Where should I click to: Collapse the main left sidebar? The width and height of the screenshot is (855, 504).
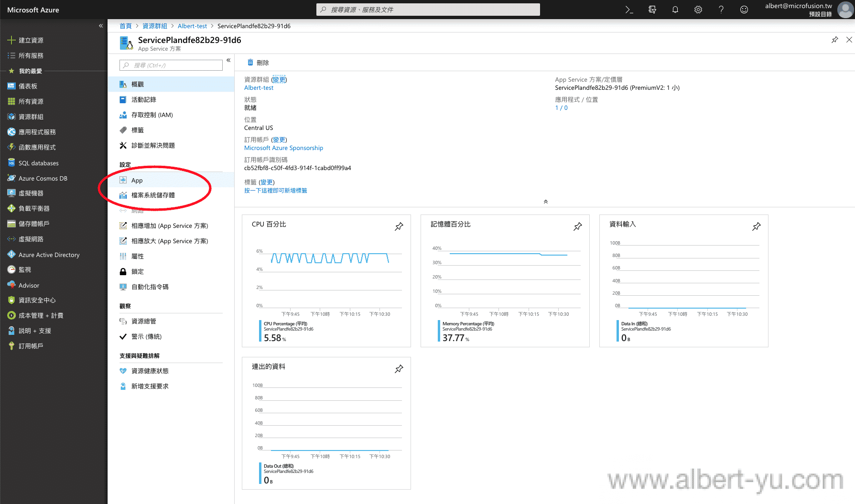[x=101, y=26]
